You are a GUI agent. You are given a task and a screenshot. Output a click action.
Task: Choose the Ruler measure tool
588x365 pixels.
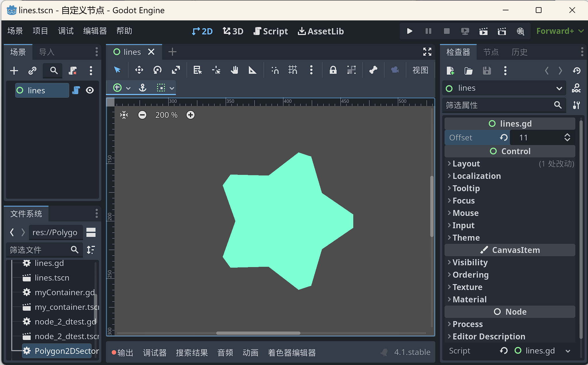click(252, 70)
